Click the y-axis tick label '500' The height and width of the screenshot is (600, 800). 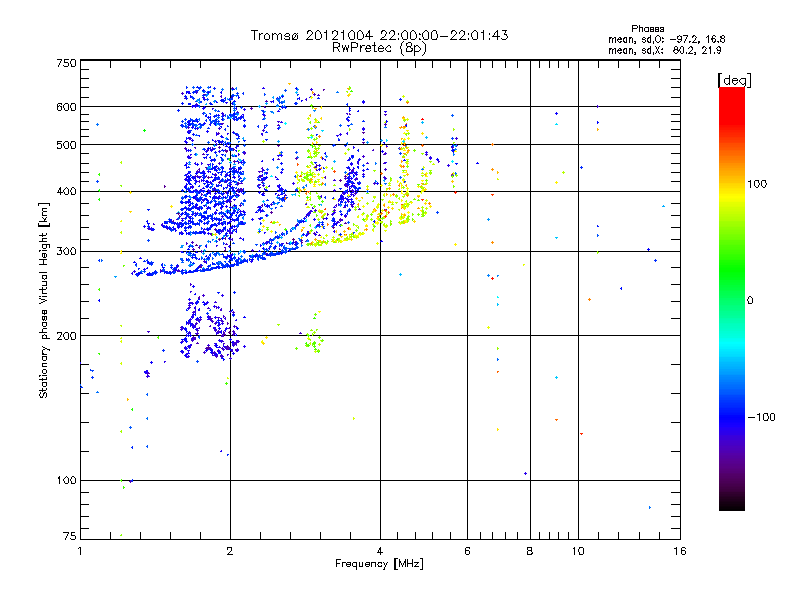click(66, 145)
